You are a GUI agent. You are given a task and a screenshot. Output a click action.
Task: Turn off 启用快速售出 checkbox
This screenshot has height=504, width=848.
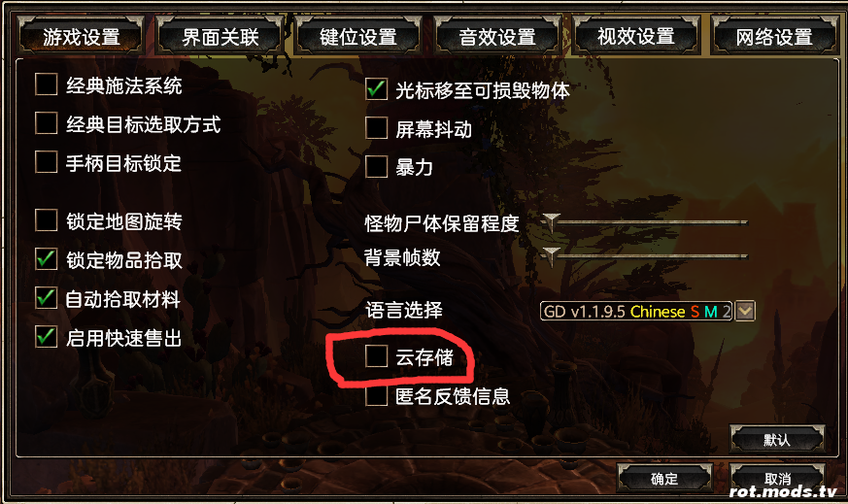coord(46,337)
